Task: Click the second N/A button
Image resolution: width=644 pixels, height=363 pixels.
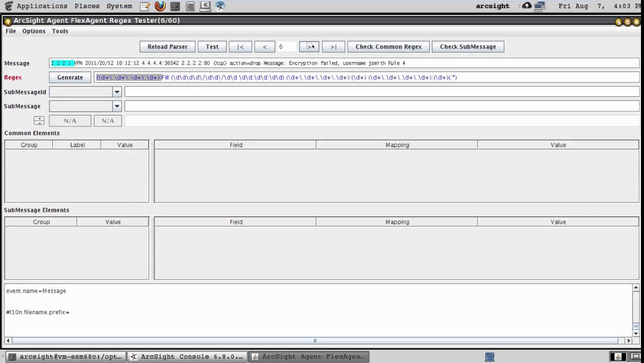Action: (108, 120)
